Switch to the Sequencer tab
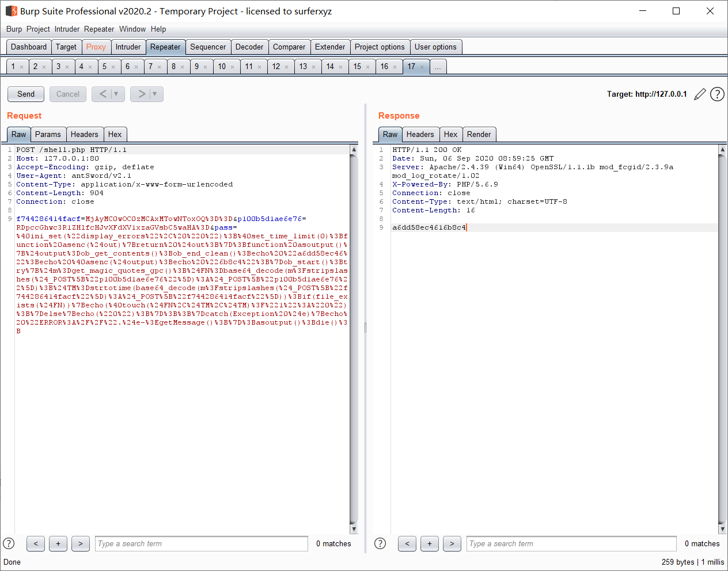728x571 pixels. [x=208, y=47]
